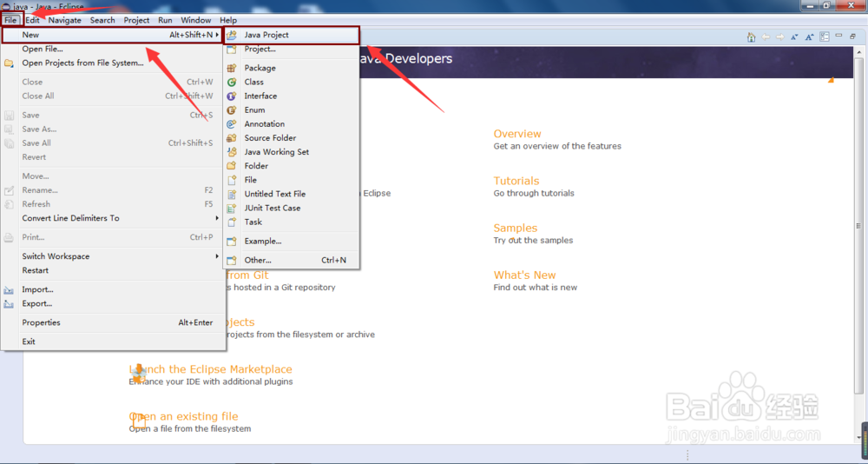Click the green Class icon
Screen dimensions: 868x464
[x=232, y=82]
